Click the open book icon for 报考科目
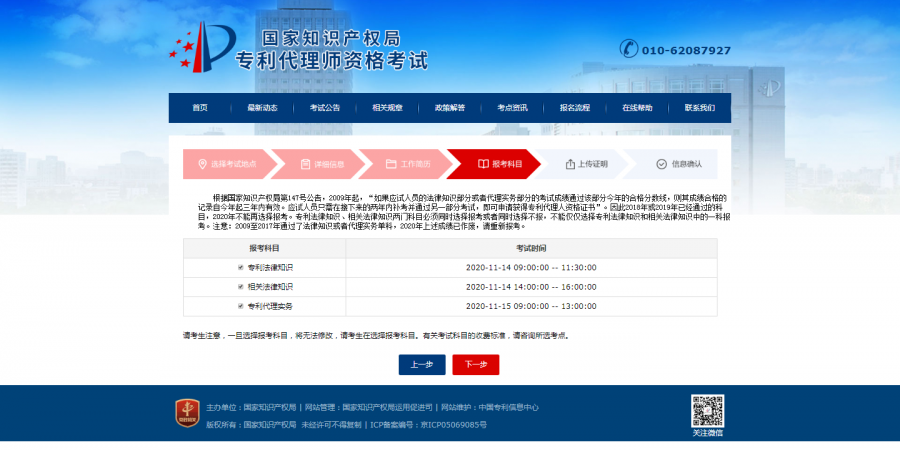 483,164
